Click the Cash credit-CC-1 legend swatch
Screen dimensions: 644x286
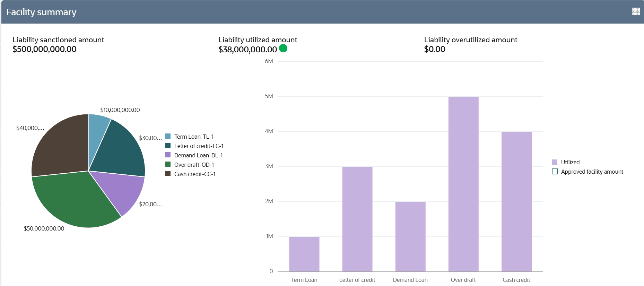click(168, 174)
